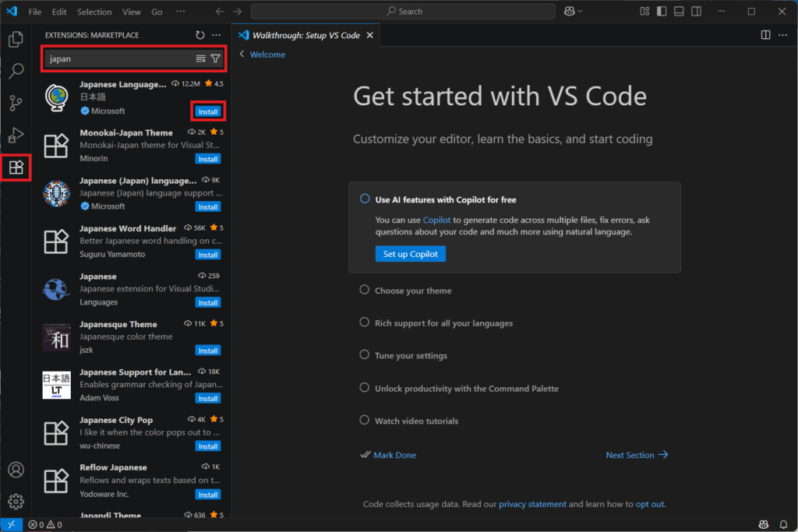Image resolution: width=798 pixels, height=532 pixels.
Task: Refresh the extensions marketplace list
Action: tap(200, 35)
